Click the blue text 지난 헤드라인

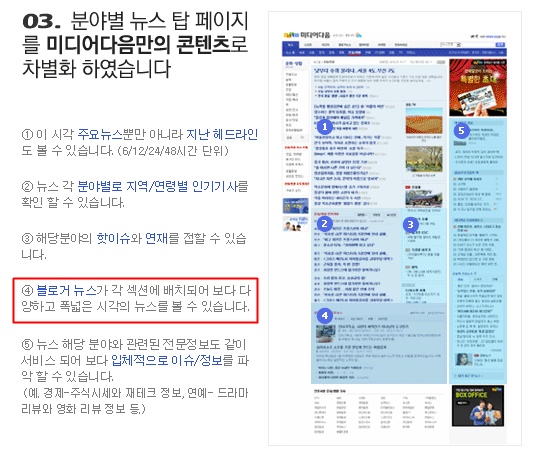tap(222, 134)
